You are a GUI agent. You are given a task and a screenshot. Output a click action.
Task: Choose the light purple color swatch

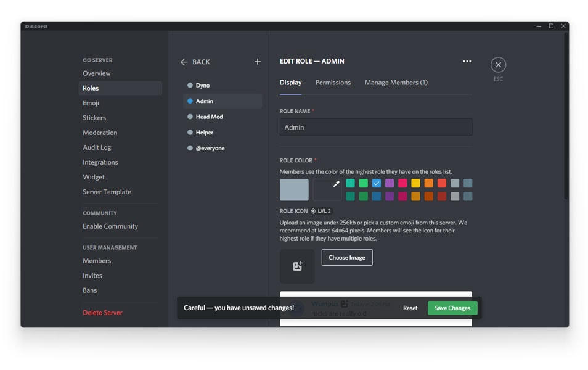[390, 183]
